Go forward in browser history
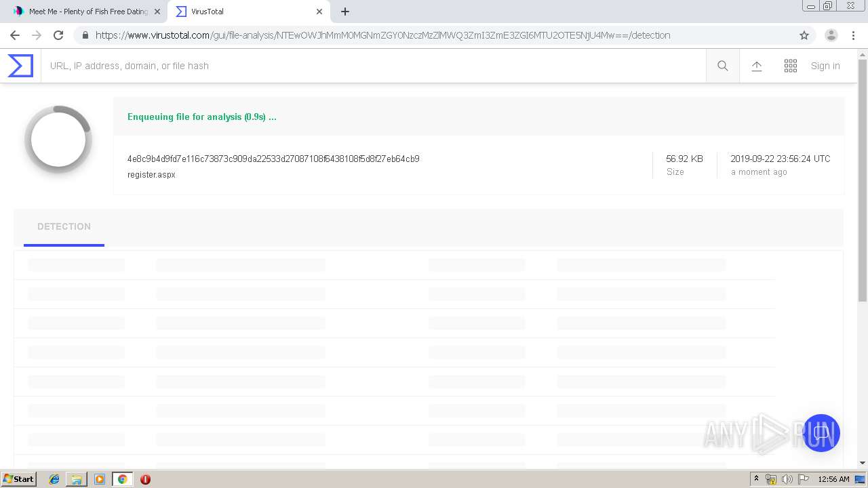The image size is (868, 488). pos(37,35)
